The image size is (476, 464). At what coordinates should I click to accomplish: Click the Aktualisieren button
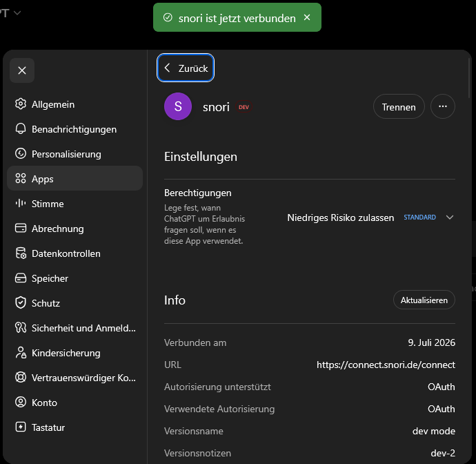coord(424,300)
